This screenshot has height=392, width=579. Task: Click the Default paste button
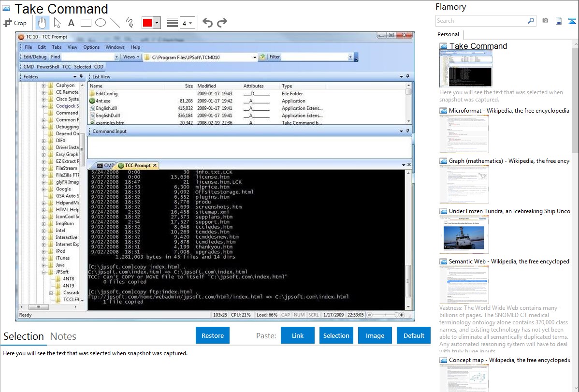point(414,335)
